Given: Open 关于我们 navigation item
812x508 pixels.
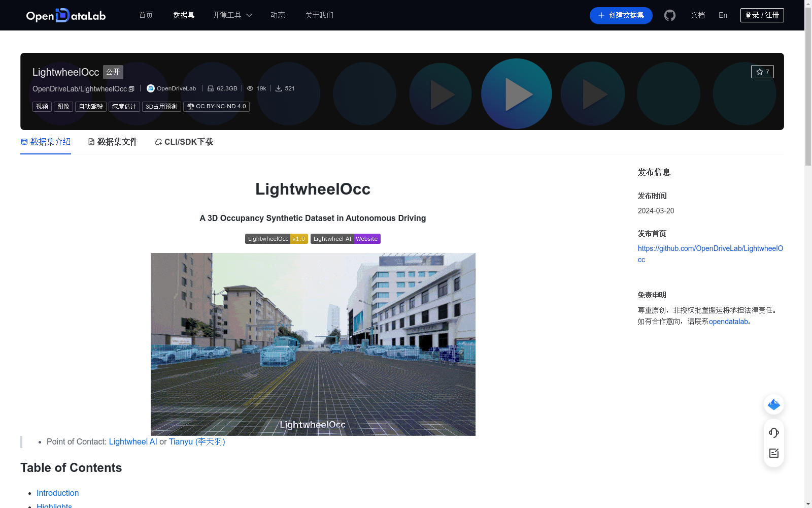Looking at the screenshot, I should [x=319, y=15].
